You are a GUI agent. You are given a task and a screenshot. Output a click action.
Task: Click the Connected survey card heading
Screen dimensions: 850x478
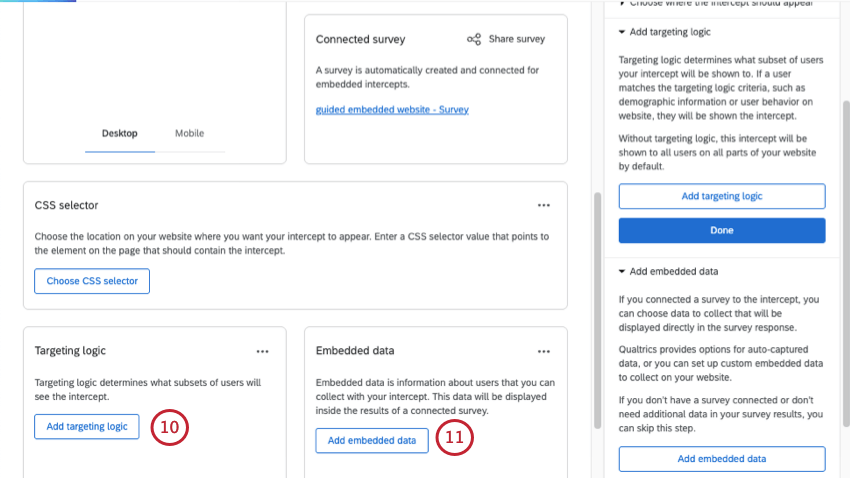tap(361, 40)
